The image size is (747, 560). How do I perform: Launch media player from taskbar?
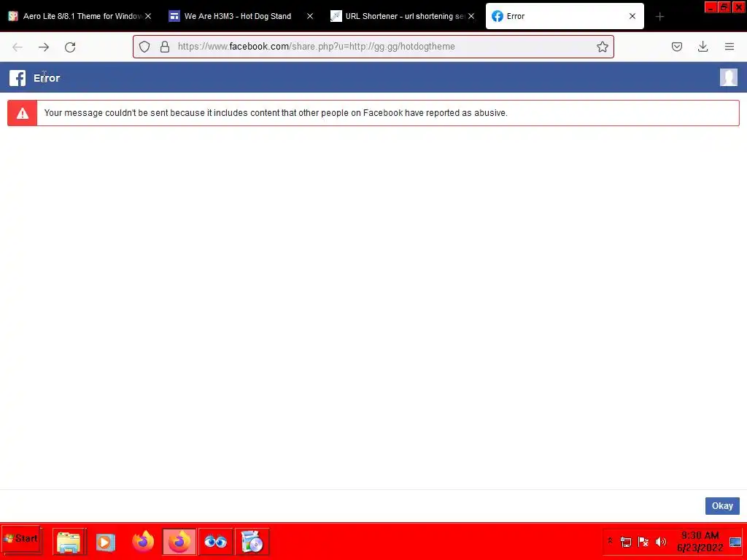coord(105,542)
